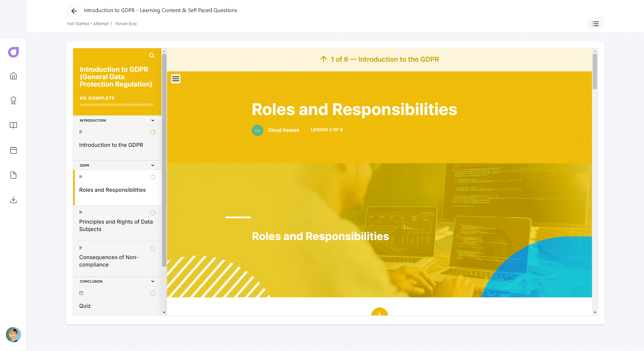Screen dimensions: 644x351
Task: Click the 'Roles and Responsibilities' caption on the hero image
Action: [321, 236]
